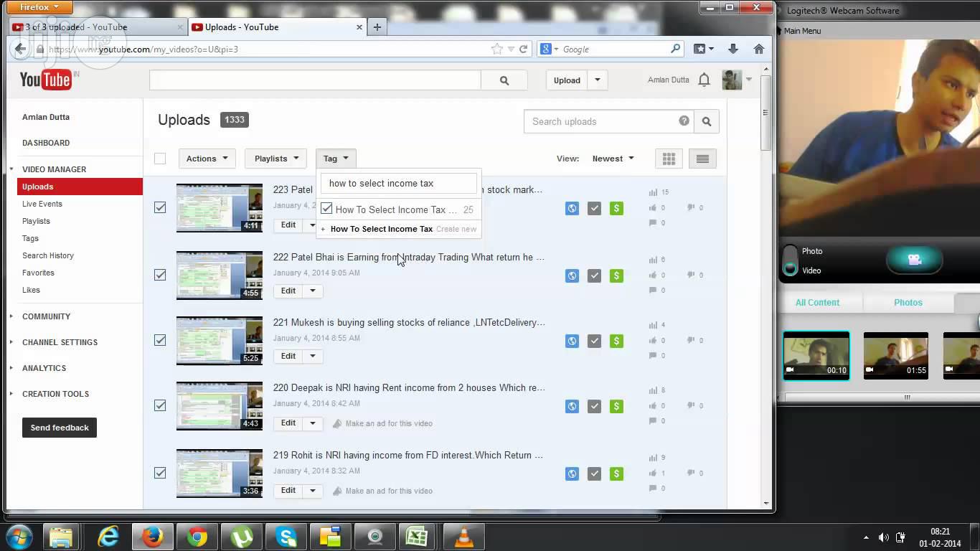This screenshot has width=980, height=551.
Task: Open the notifications bell
Action: [705, 80]
